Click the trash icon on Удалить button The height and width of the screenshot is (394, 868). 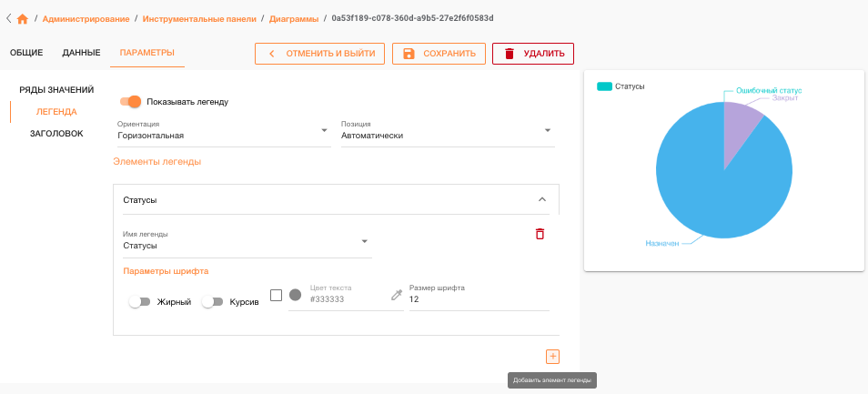tap(510, 54)
